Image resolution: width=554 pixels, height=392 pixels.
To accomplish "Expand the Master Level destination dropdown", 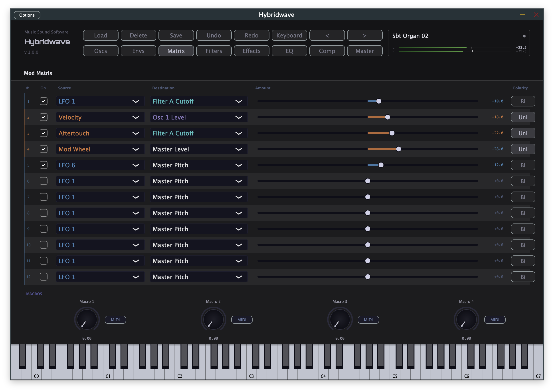I will click(199, 149).
